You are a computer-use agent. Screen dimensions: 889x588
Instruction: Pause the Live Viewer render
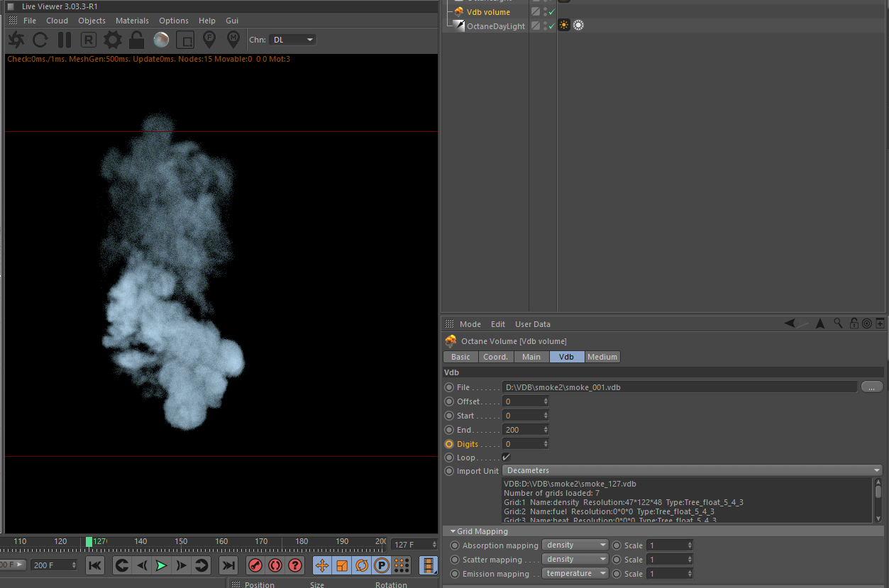[x=65, y=40]
